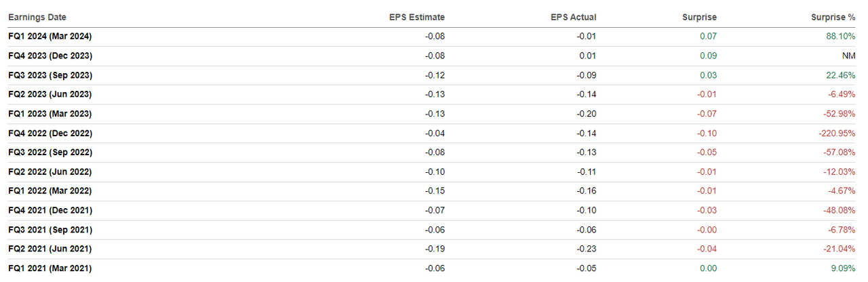The height and width of the screenshot is (282, 868).
Task: Select the FQ1 2022 (Mar 2022) row label
Action: (50, 191)
